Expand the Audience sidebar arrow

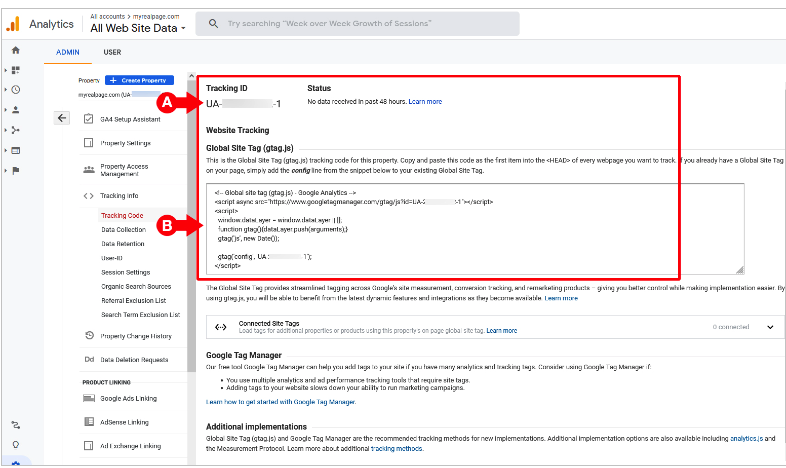[x=6, y=110]
